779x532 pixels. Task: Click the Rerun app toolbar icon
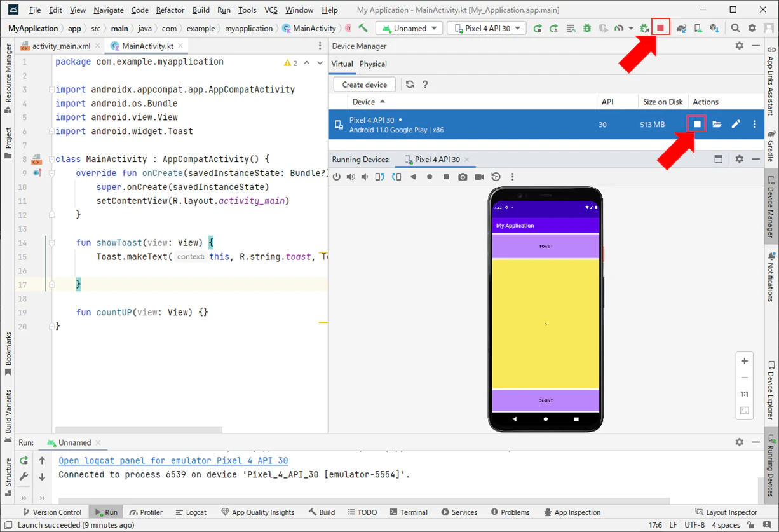538,28
